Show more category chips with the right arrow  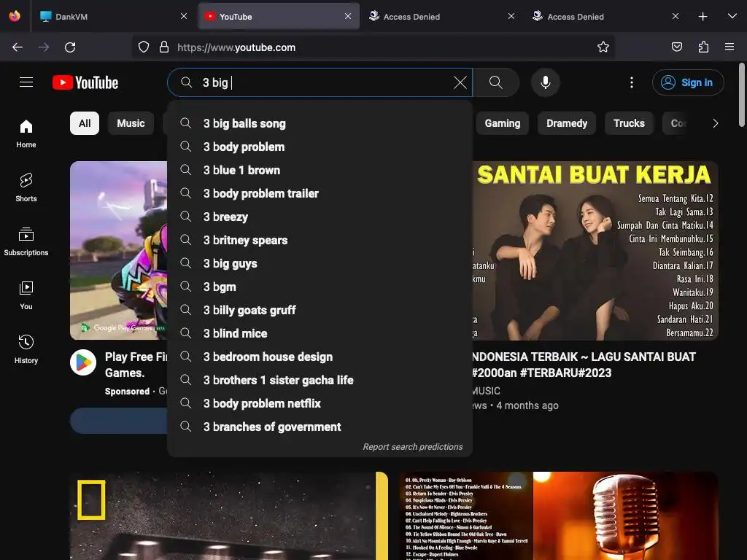(715, 123)
